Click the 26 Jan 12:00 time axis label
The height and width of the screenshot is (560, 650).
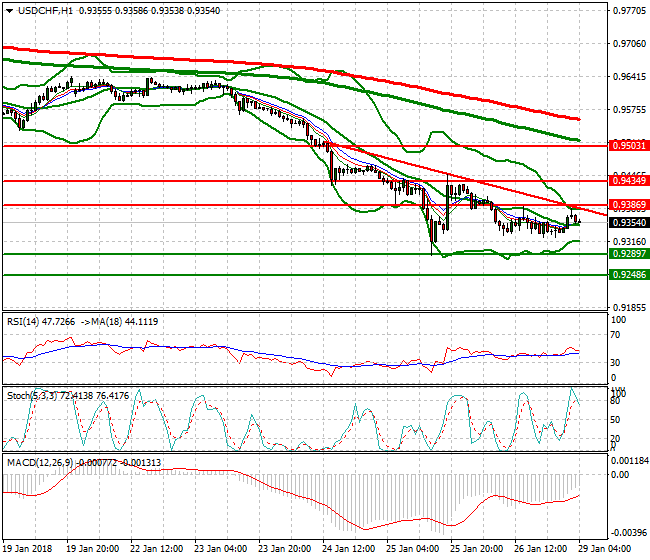point(541,549)
